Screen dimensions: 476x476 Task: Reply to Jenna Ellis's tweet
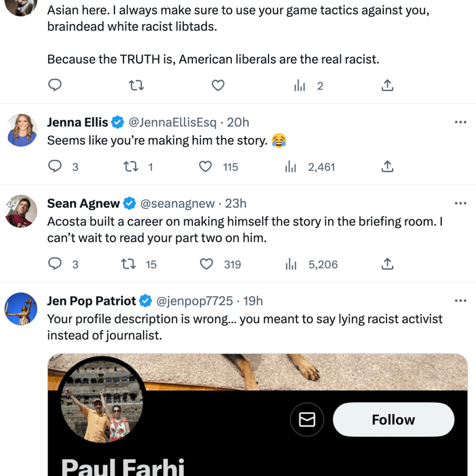(55, 167)
